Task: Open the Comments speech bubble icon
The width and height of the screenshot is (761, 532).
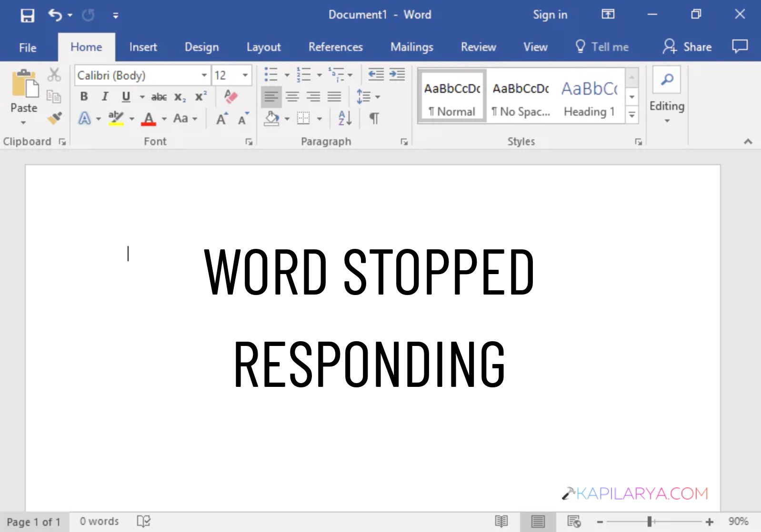Action: (740, 46)
